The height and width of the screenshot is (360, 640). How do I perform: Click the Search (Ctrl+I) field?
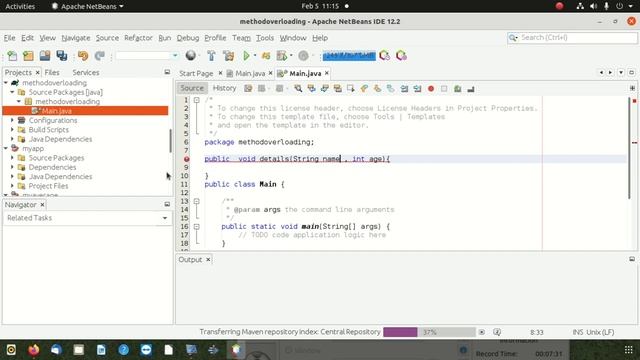coord(572,38)
